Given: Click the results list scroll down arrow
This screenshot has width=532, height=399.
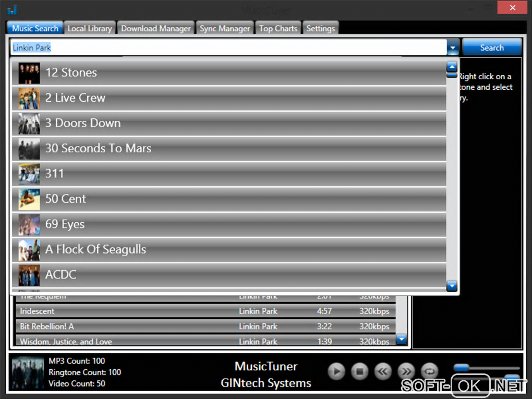Looking at the screenshot, I should point(402,338).
